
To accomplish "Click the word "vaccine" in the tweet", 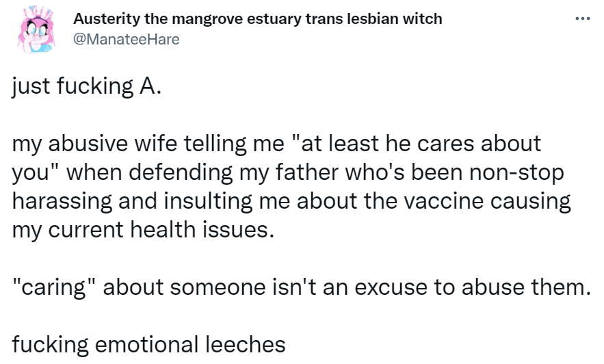I will [443, 200].
